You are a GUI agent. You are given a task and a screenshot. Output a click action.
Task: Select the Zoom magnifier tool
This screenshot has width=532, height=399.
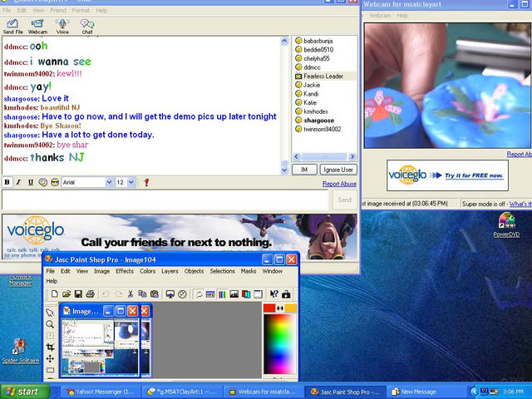tap(50, 324)
